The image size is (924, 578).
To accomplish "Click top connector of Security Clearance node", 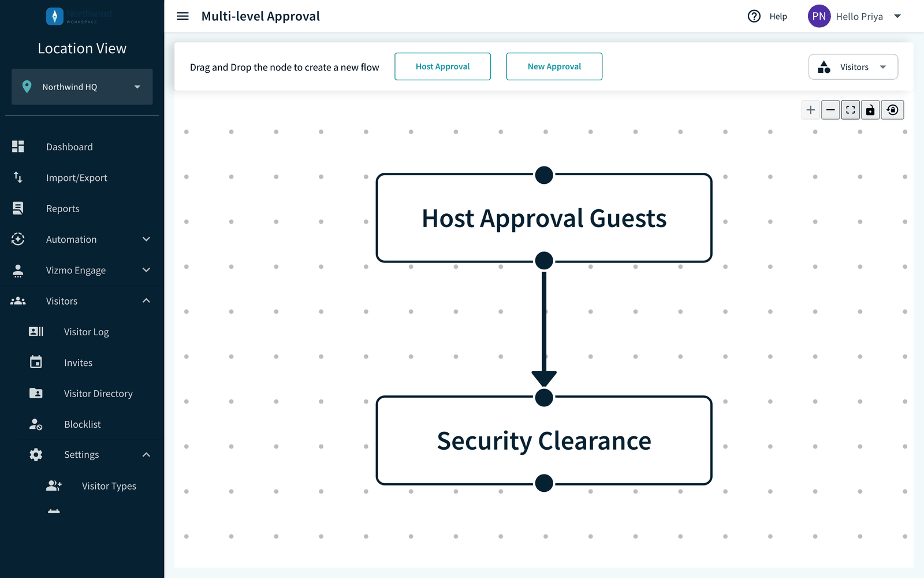I will point(544,398).
